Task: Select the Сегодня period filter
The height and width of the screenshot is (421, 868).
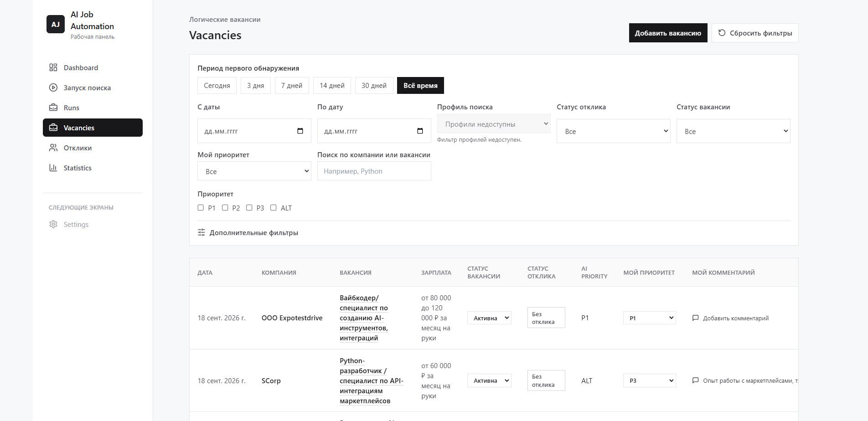Action: [x=217, y=86]
